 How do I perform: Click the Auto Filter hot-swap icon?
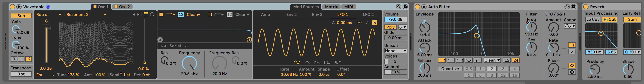567,7
